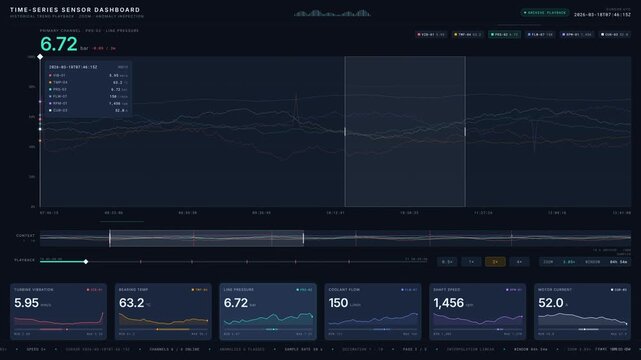Click the 6.72 bar primary channel readout
The image size is (641, 360).
pyautogui.click(x=64, y=44)
